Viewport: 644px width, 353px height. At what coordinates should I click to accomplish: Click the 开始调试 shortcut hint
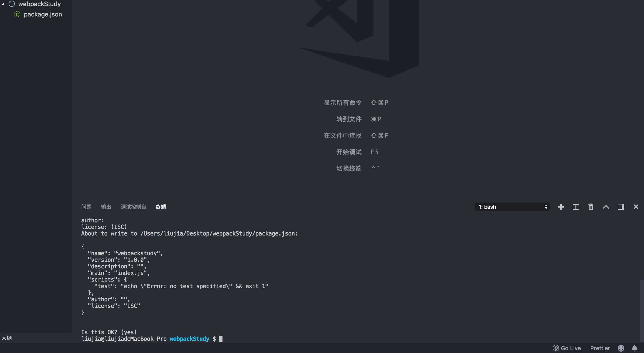click(349, 152)
